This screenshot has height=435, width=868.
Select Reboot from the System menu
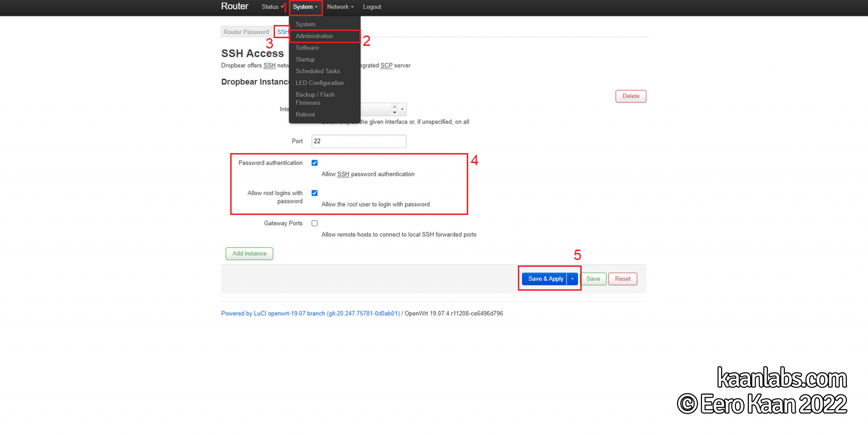pos(305,114)
